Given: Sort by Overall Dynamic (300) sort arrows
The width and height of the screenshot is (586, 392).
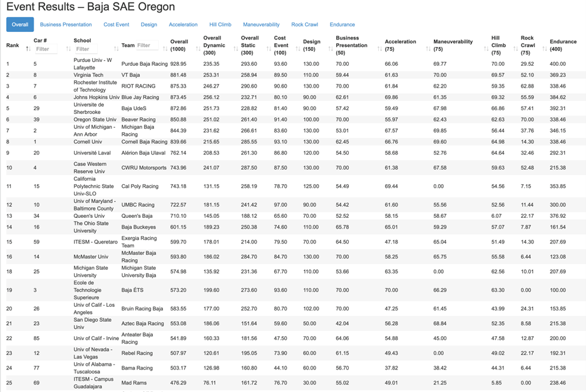Looking at the screenshot, I should click(x=235, y=49).
